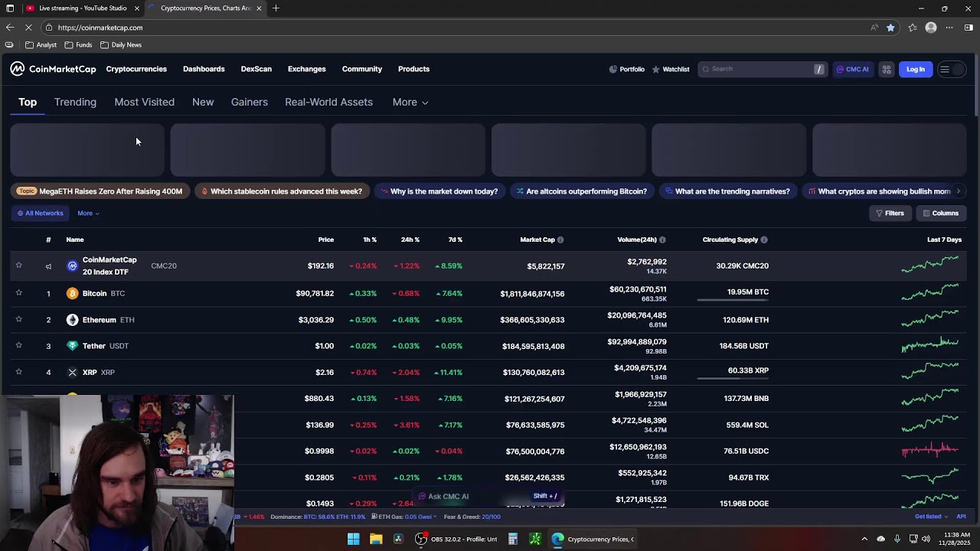980x551 pixels.
Task: Expand the More tab dropdown
Action: coord(410,102)
